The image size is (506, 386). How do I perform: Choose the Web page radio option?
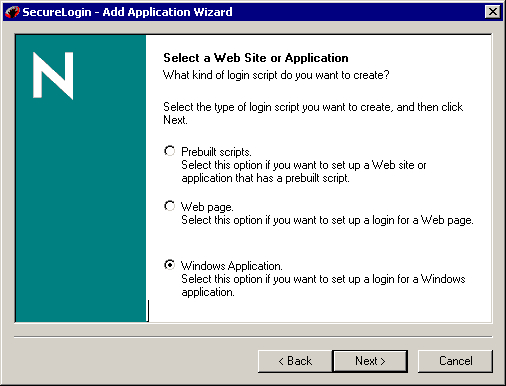(x=169, y=206)
